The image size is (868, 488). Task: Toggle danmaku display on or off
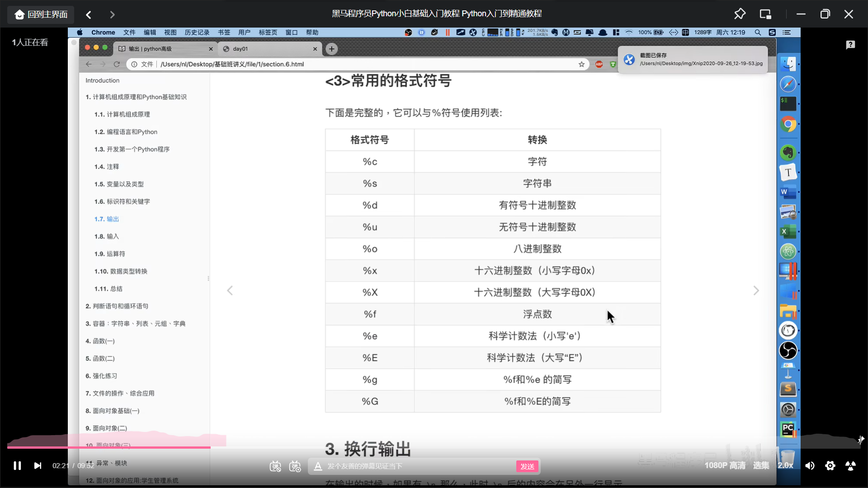[275, 466]
